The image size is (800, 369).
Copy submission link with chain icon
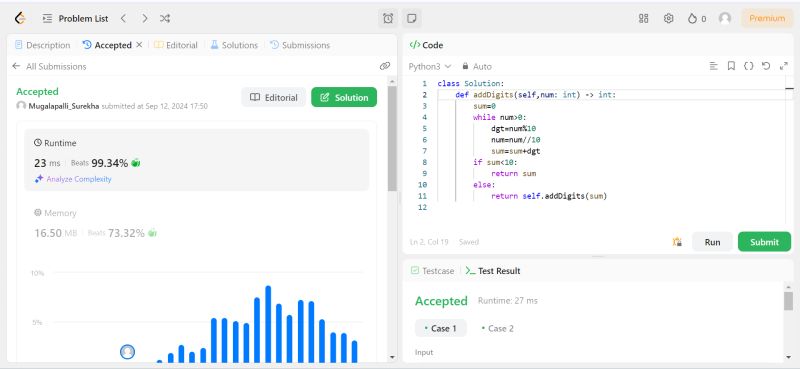(x=385, y=66)
